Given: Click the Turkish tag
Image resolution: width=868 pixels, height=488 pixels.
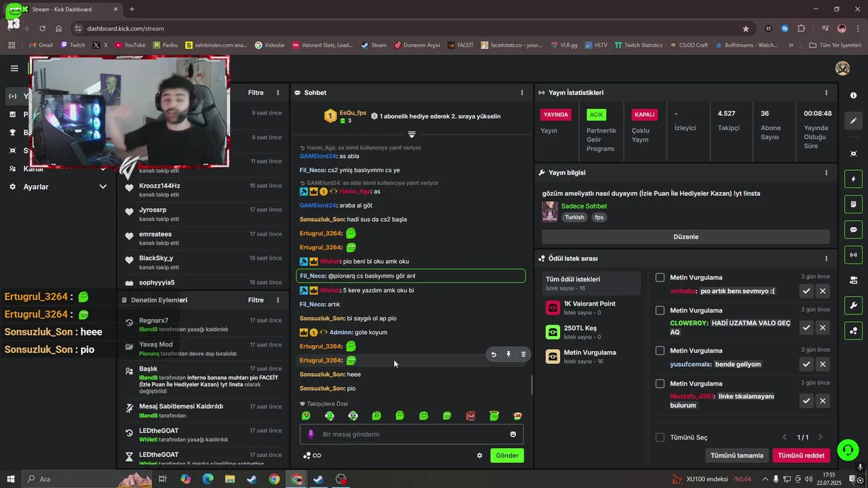Looking at the screenshot, I should click(574, 218).
